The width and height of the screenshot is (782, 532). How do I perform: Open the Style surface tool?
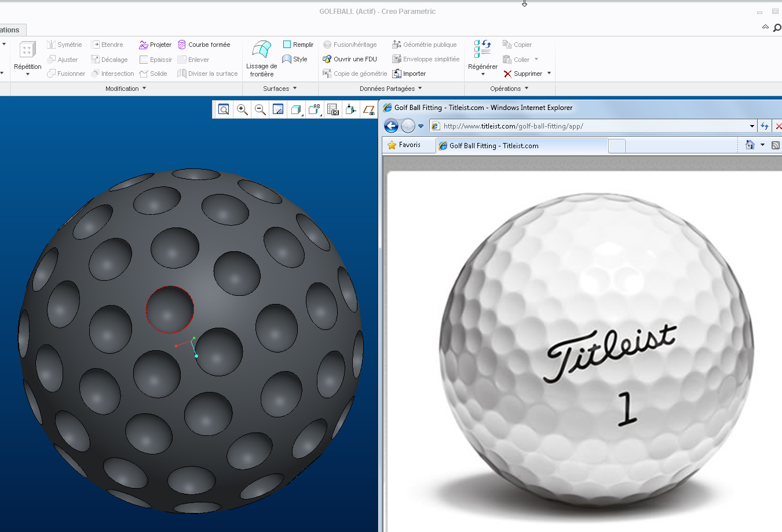tap(294, 59)
